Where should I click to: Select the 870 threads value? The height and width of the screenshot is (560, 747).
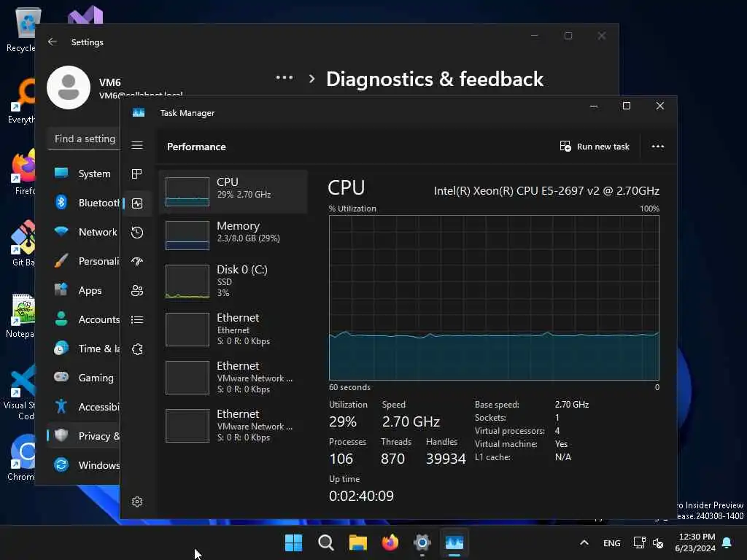point(392,459)
